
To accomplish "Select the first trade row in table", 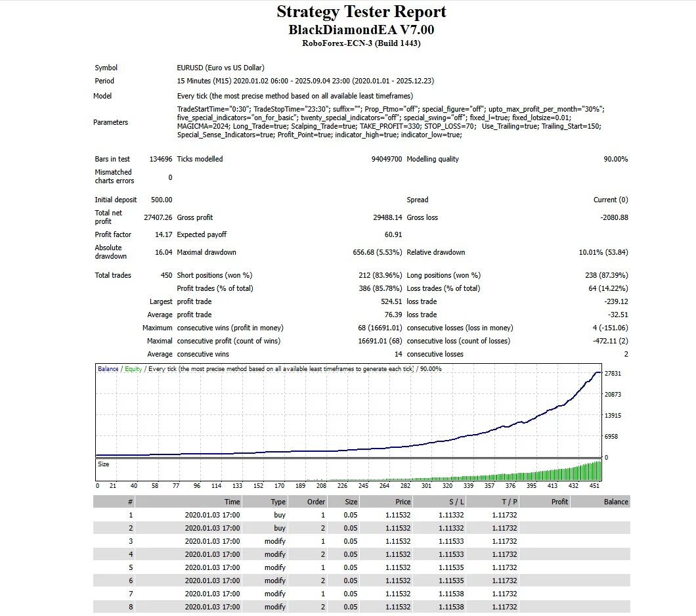I will click(361, 515).
